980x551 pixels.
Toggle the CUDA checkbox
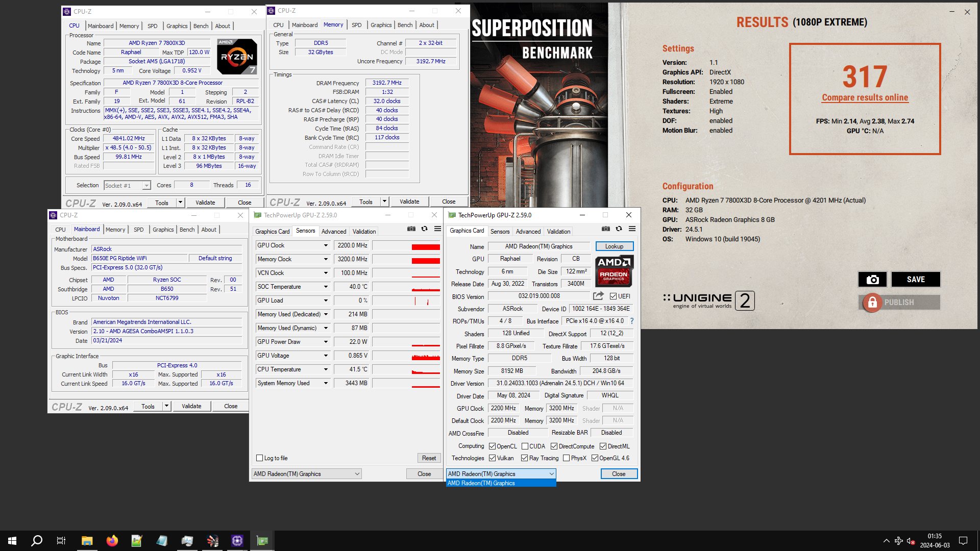pyautogui.click(x=525, y=446)
